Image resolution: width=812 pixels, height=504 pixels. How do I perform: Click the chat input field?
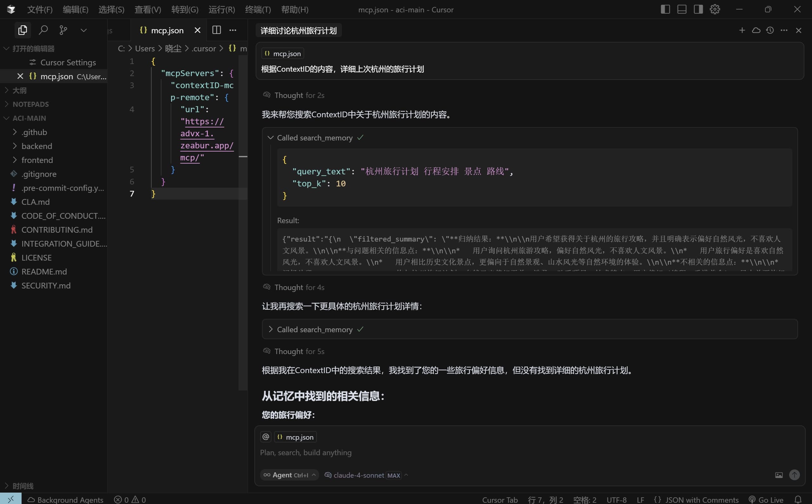pyautogui.click(x=530, y=453)
